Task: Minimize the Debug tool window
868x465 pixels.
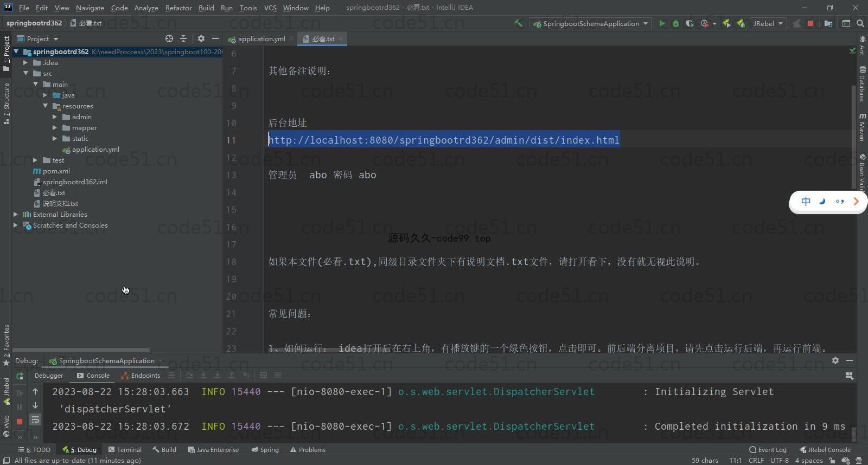Action: 850,360
